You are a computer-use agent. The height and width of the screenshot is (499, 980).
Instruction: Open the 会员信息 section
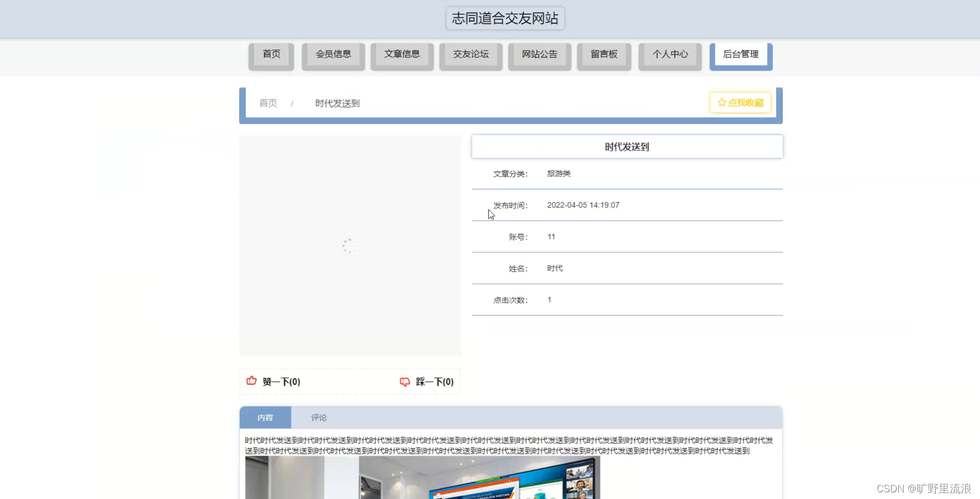click(x=333, y=54)
